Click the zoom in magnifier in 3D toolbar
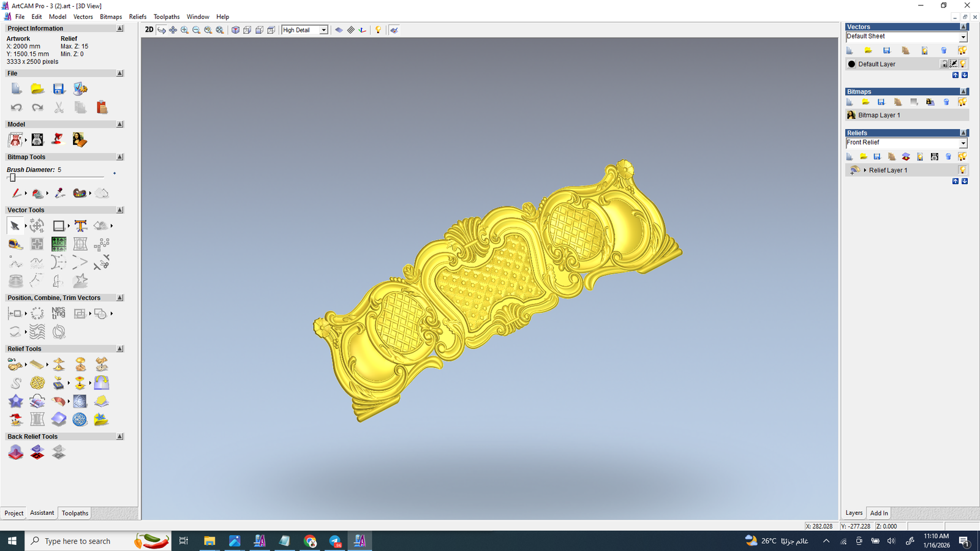 point(184,30)
